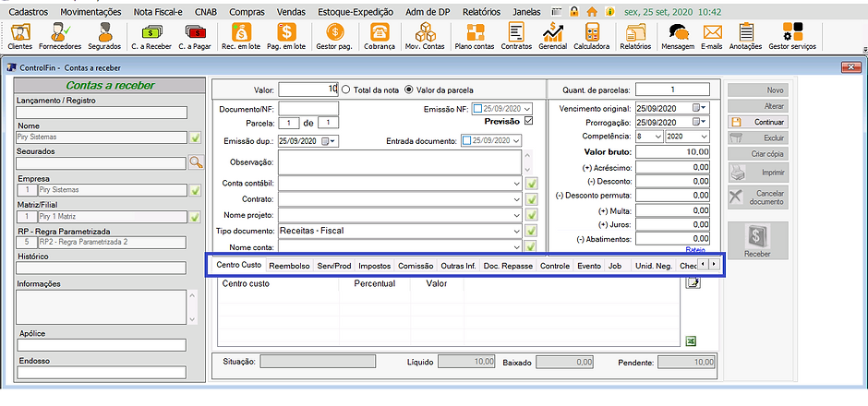868x406 pixels.
Task: Expand the Tipo documento dropdown
Action: 516,231
